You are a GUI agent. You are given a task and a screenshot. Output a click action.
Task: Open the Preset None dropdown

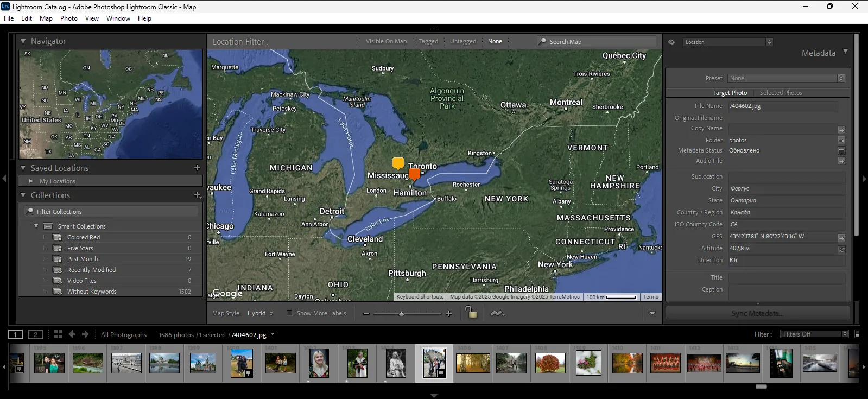click(x=786, y=78)
